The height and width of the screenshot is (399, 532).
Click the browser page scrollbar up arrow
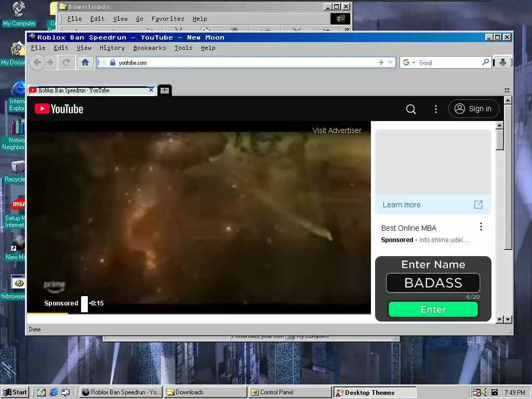tap(508, 100)
